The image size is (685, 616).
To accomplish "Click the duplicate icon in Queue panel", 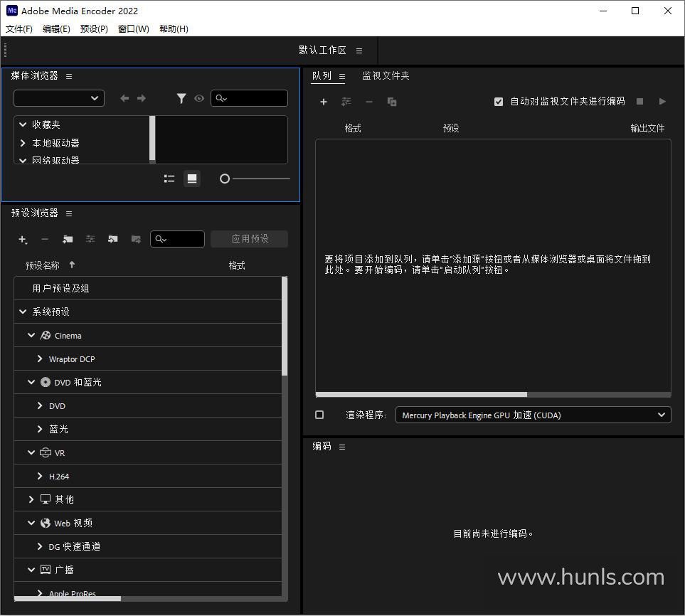I will (392, 102).
